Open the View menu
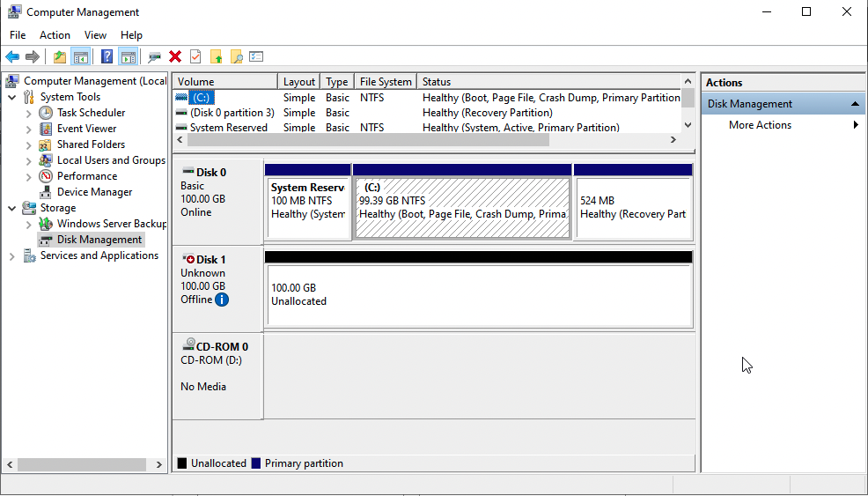 click(x=95, y=35)
